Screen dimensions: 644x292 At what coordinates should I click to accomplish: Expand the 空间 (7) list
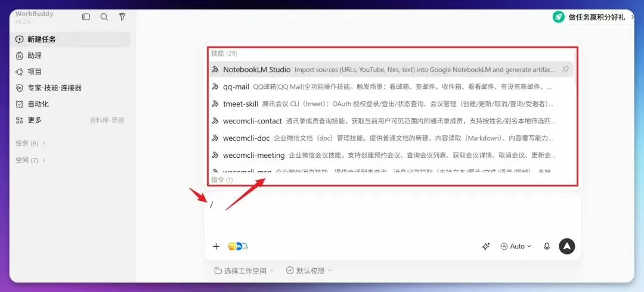(30, 160)
